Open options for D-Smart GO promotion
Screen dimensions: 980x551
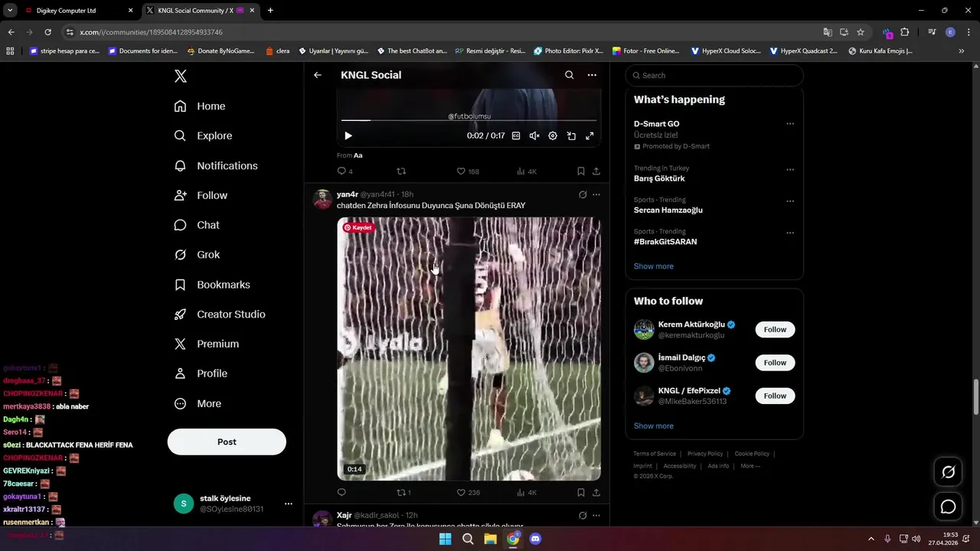tap(790, 124)
